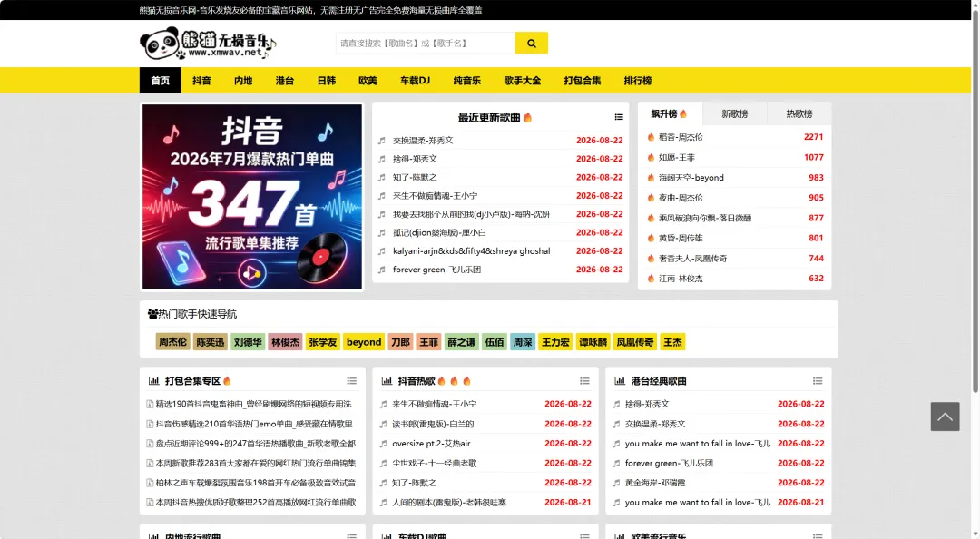The height and width of the screenshot is (539, 980).
Task: Select the 凤凰传奇 artist tag
Action: point(635,342)
